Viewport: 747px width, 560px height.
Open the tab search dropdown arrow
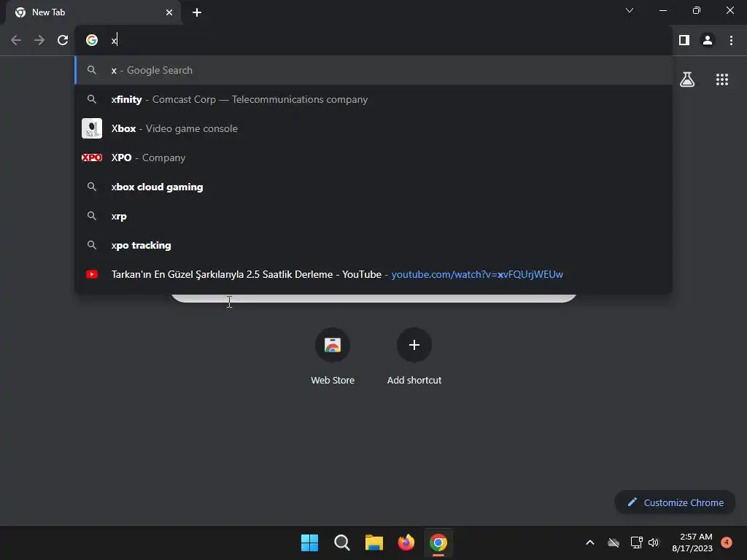coord(630,10)
